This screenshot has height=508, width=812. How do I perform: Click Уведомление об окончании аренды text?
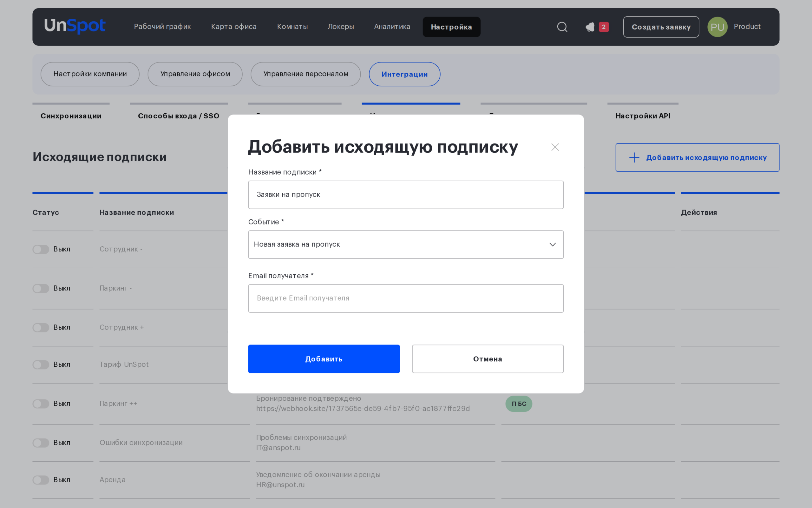point(318,475)
